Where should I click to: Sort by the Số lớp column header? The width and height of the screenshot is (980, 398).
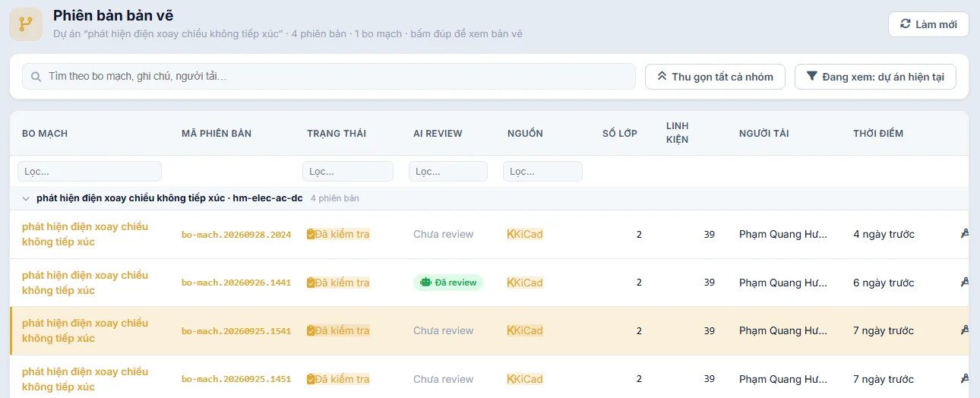pyautogui.click(x=620, y=134)
